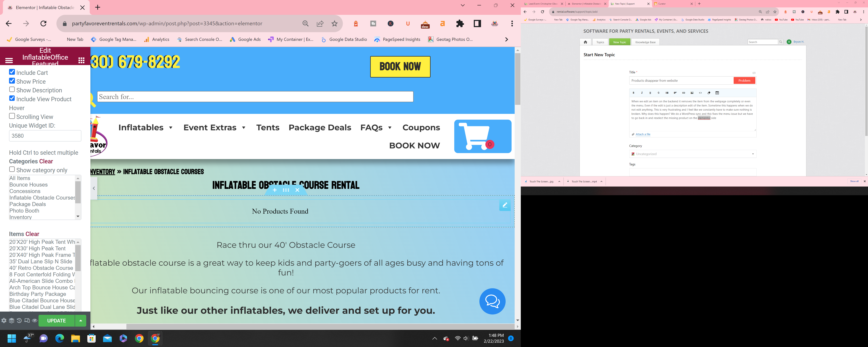This screenshot has width=868, height=347.
Task: Switch to the Knowledge Base tab
Action: pos(645,42)
